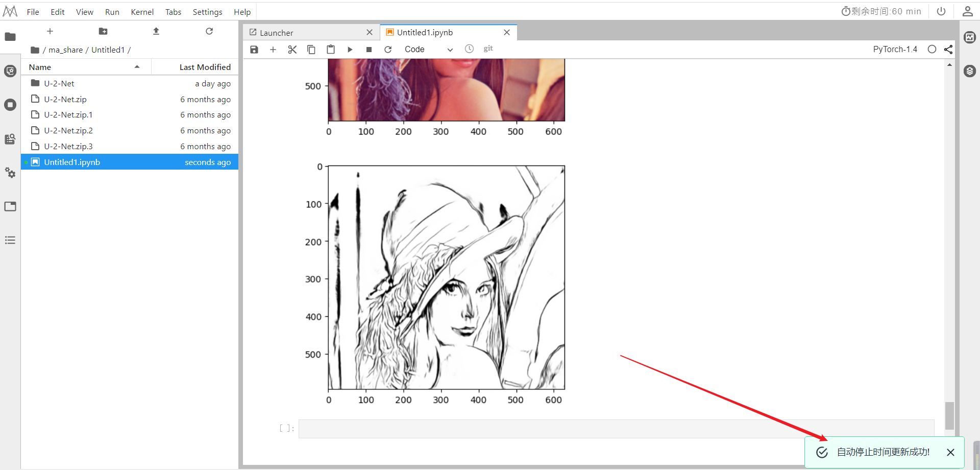
Task: Select Untitled1.ipynb in file list
Action: tap(130, 162)
